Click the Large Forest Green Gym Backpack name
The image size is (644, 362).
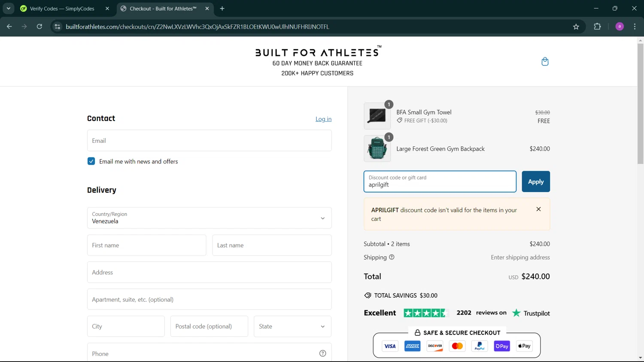point(440,149)
